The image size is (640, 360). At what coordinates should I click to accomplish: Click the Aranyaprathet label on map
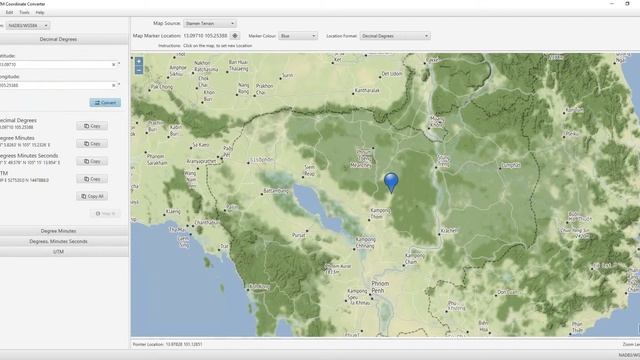(x=201, y=161)
